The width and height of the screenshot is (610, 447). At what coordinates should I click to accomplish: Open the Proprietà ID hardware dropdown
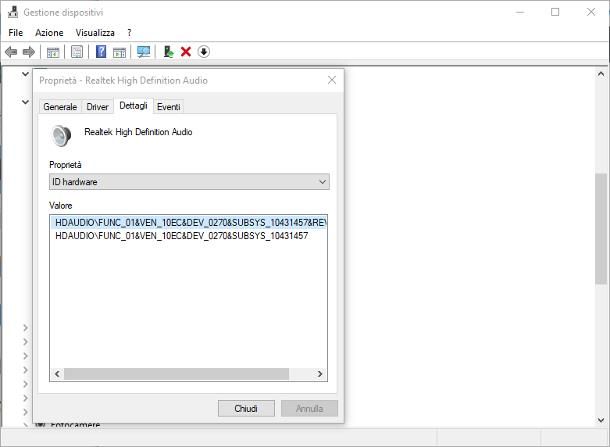point(189,182)
